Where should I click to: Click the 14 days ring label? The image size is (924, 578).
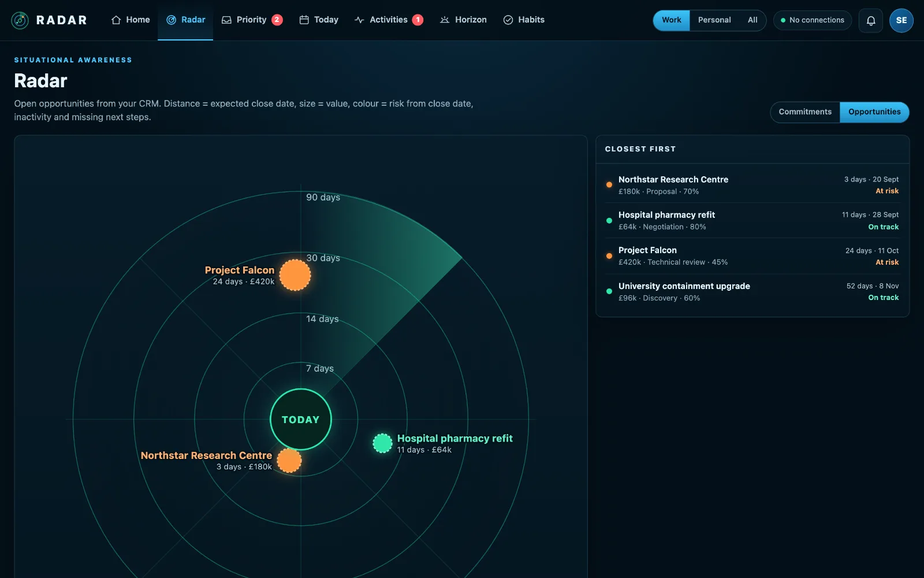[322, 319]
